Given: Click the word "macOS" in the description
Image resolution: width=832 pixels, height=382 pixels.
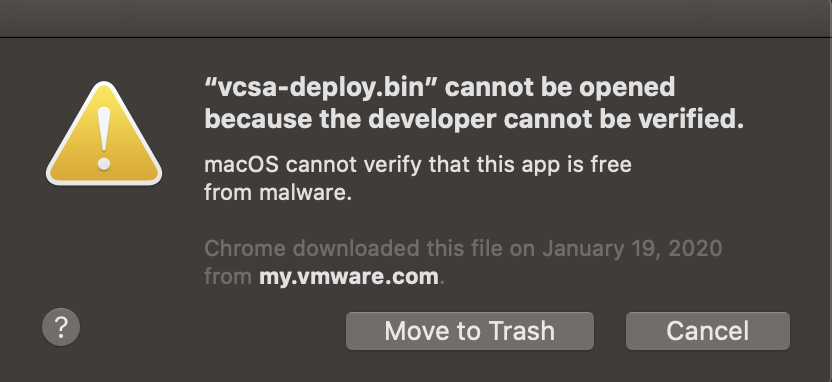Looking at the screenshot, I should coord(241,164).
